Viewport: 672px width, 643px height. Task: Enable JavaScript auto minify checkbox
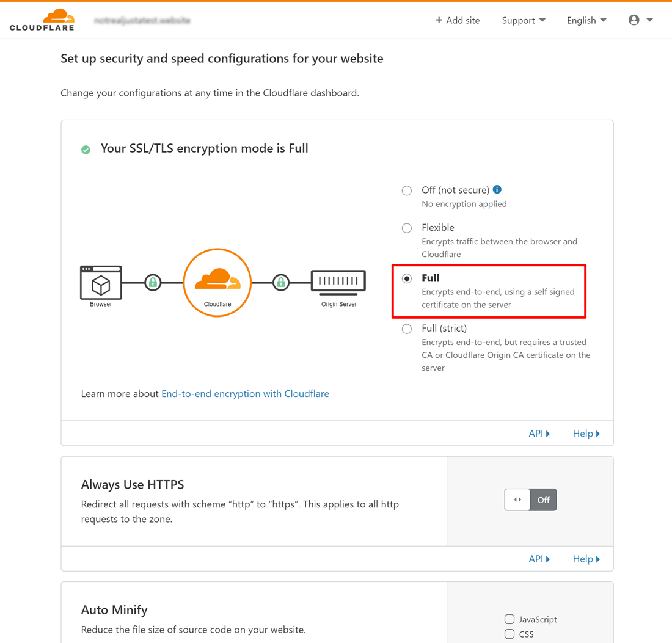click(509, 619)
